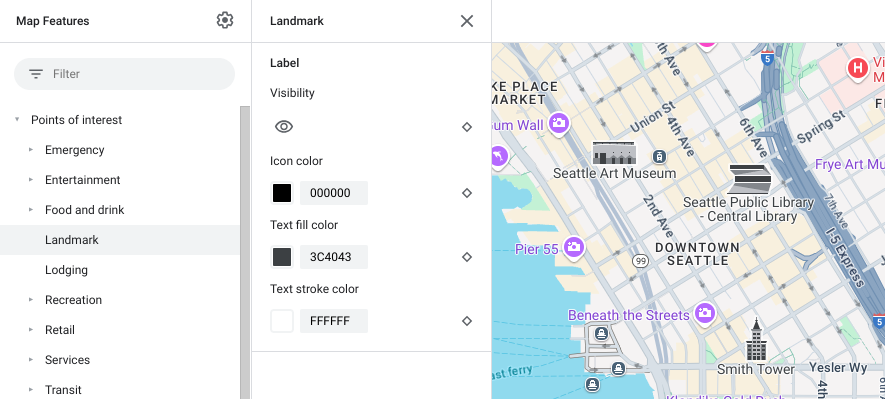Expand the Retail category arrow
The image size is (885, 399).
31,330
